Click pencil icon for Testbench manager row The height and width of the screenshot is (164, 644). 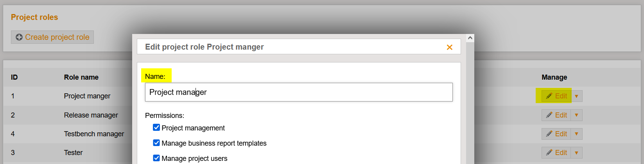pos(549,134)
